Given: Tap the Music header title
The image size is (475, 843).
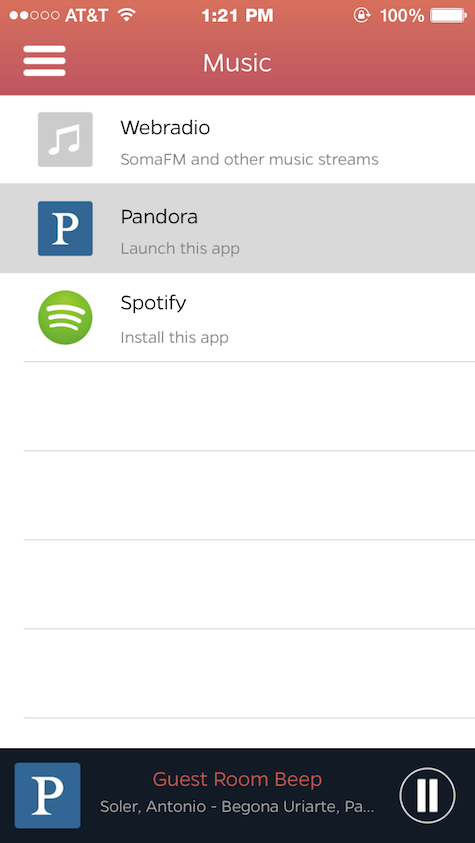Looking at the screenshot, I should click(x=237, y=63).
